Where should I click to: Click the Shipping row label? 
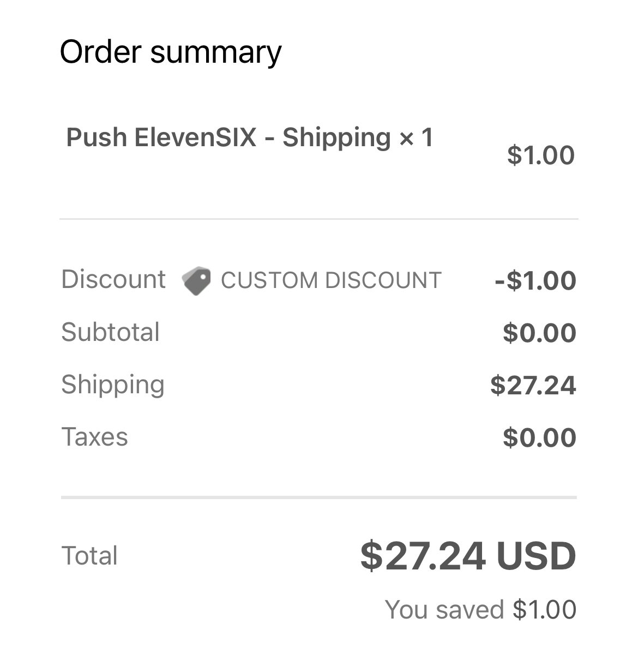tap(113, 385)
